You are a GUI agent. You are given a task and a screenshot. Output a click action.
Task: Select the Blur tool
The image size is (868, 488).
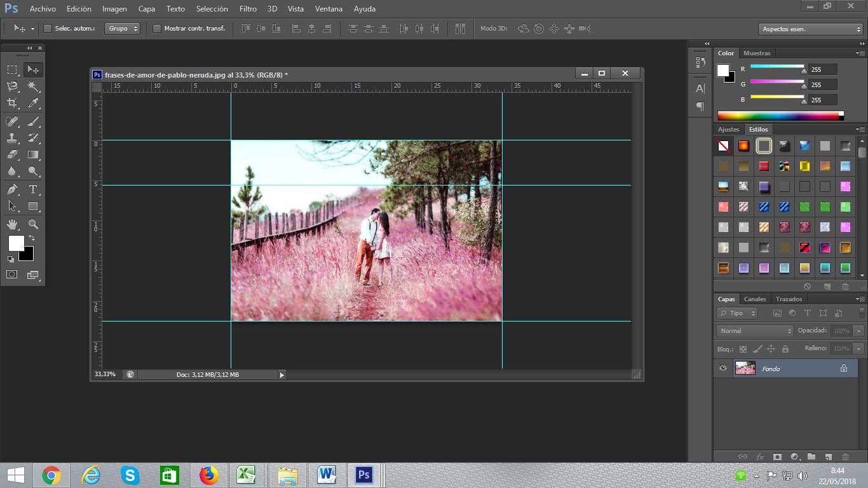coord(12,172)
